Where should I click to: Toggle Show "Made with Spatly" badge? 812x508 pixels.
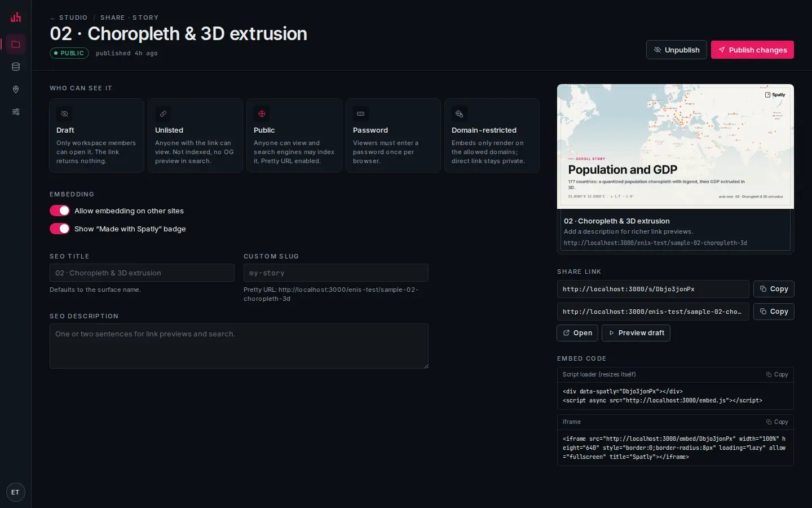tap(60, 229)
